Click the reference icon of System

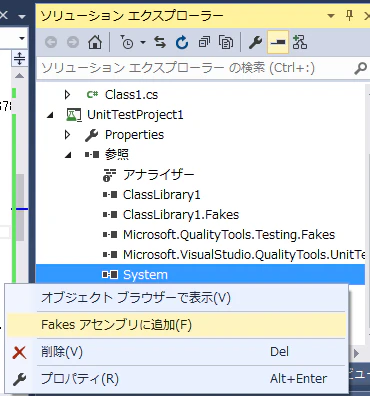pyautogui.click(x=110, y=275)
